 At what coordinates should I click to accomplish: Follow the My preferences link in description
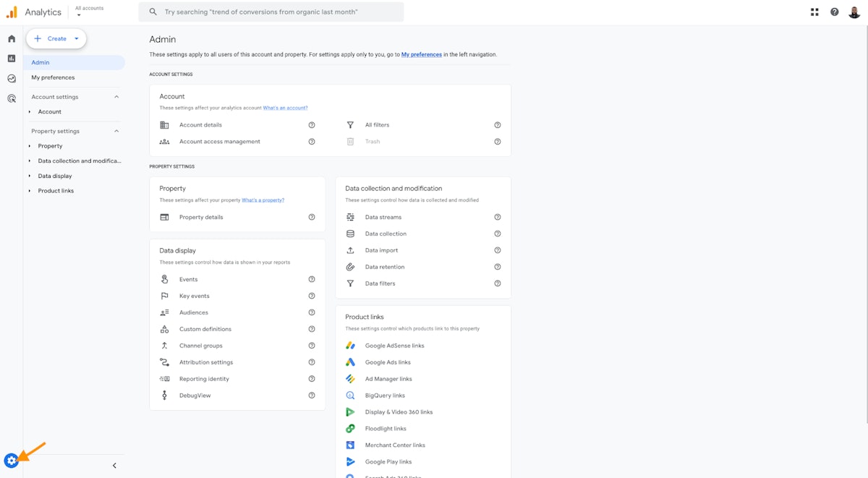point(422,54)
